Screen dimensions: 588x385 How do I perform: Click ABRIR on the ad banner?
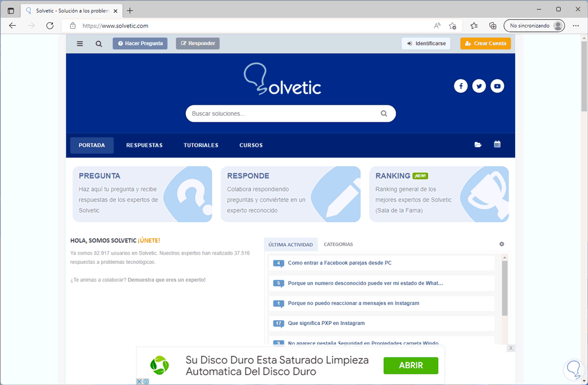click(x=410, y=366)
